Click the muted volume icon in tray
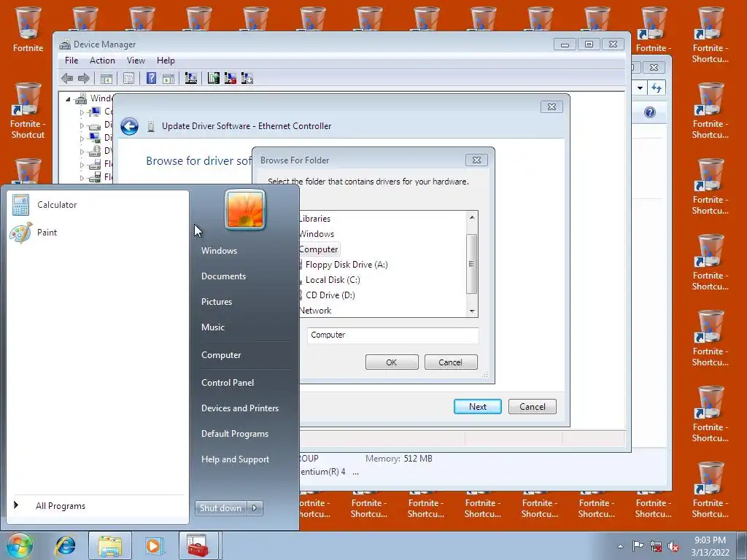747x560 pixels. tap(673, 546)
